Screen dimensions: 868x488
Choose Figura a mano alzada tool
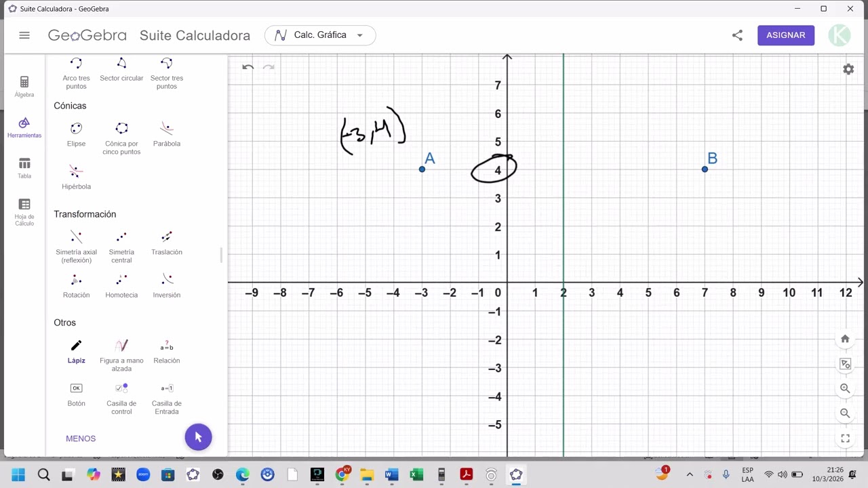coord(121,355)
